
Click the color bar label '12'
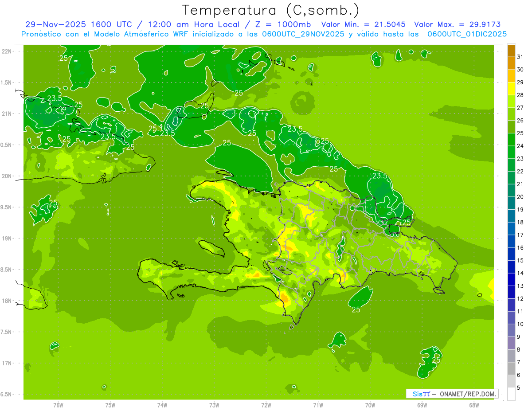coord(520,298)
